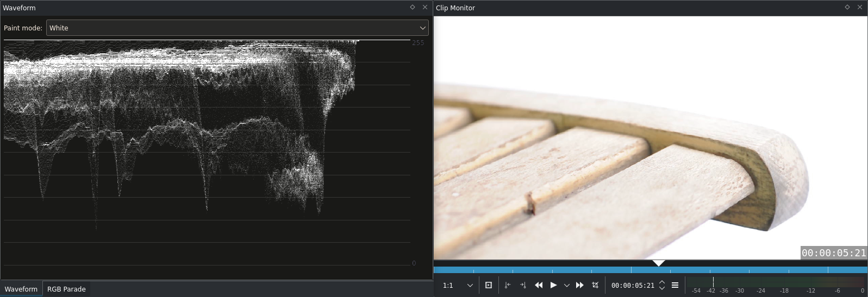The height and width of the screenshot is (297, 868).
Task: Select the Waveform tab
Action: (21, 289)
